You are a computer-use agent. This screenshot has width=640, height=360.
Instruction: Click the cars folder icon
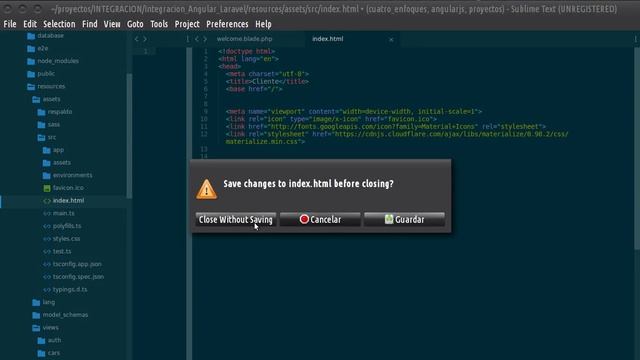point(42,353)
